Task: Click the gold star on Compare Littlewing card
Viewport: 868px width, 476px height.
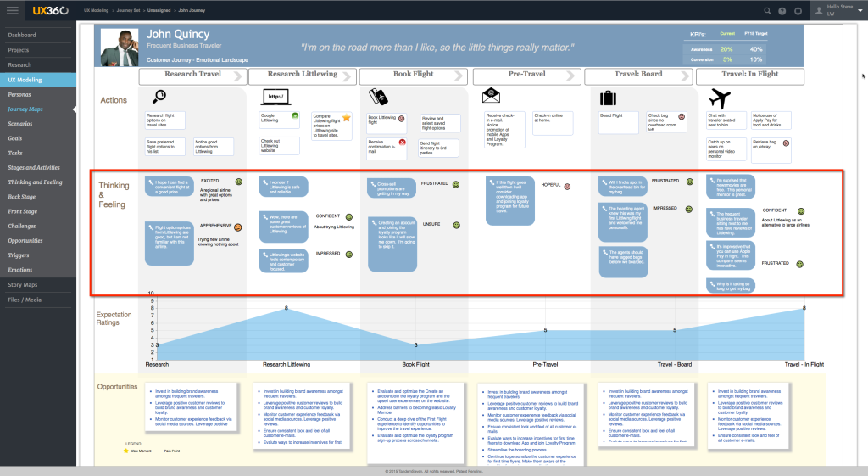Action: point(347,117)
